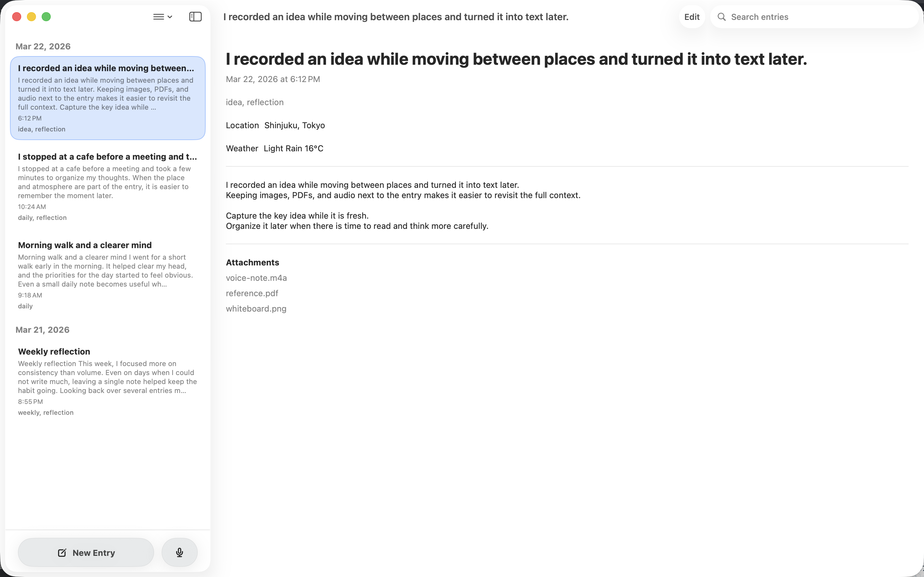The width and height of the screenshot is (924, 577).
Task: Open the Weekly reflection entry
Action: 108,381
